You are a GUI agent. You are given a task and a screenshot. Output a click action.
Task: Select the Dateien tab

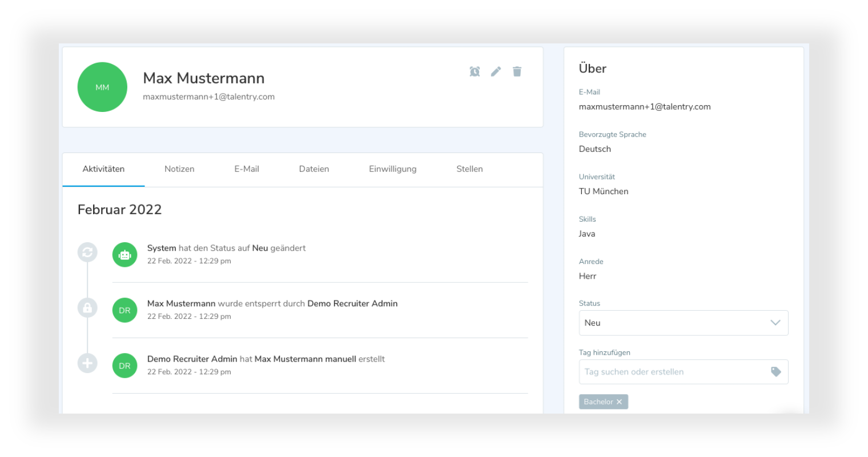tap(314, 169)
